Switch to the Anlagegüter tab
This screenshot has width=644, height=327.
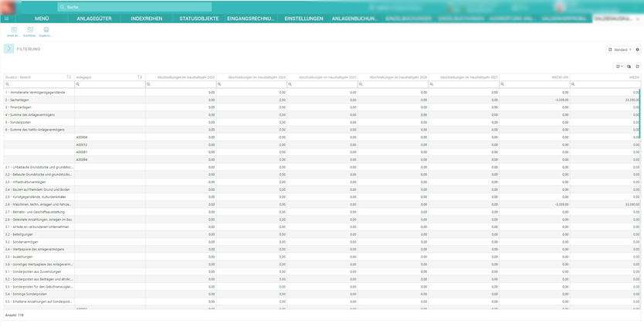93,19
